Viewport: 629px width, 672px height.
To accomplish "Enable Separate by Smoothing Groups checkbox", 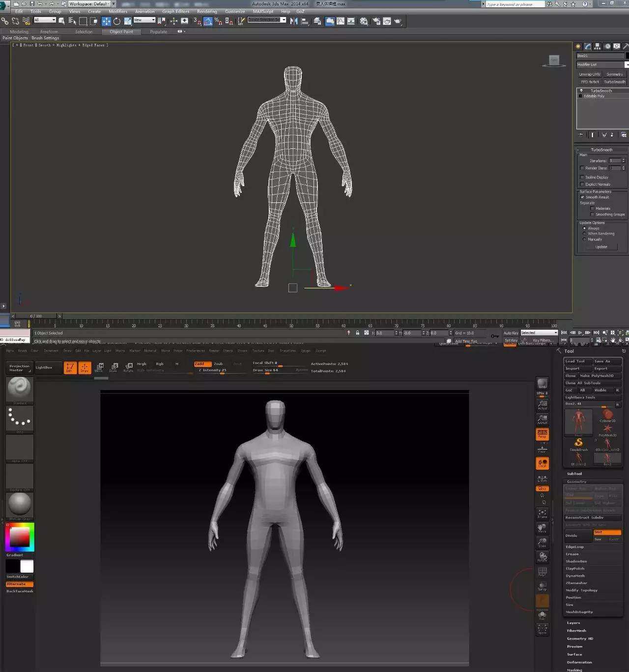I will 592,214.
